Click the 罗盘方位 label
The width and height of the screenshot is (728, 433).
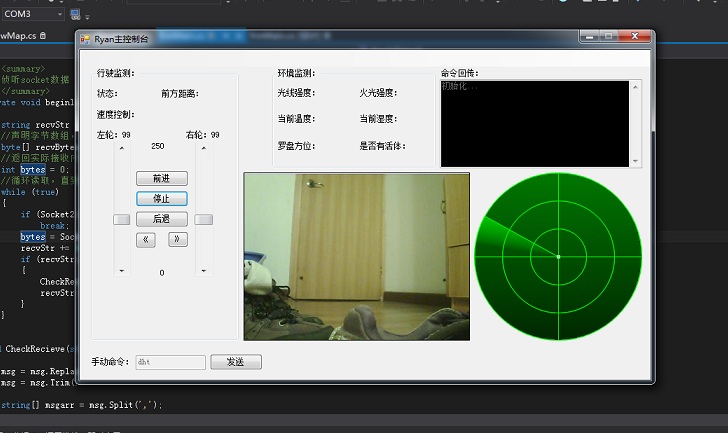[296, 146]
